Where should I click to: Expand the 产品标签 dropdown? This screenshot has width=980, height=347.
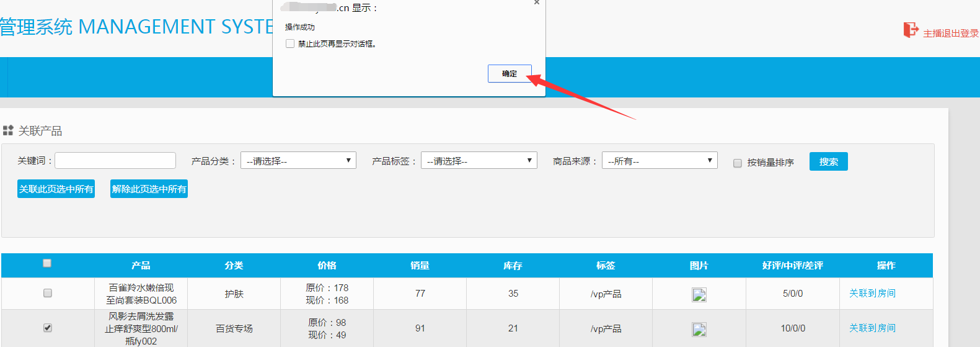(479, 161)
